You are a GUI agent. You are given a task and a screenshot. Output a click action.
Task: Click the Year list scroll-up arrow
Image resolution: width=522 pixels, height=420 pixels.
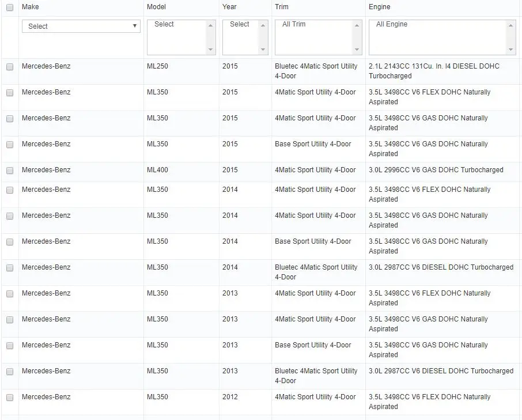click(263, 25)
